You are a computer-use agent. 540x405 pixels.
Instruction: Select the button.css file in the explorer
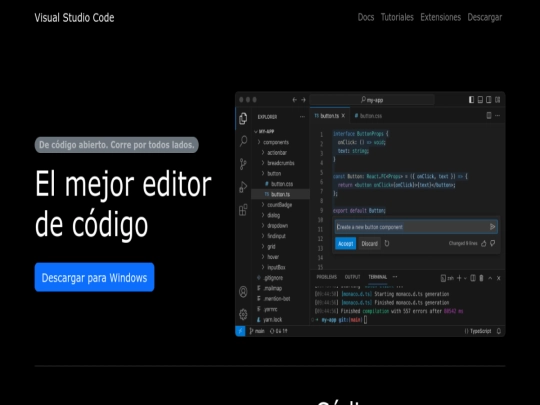280,184
